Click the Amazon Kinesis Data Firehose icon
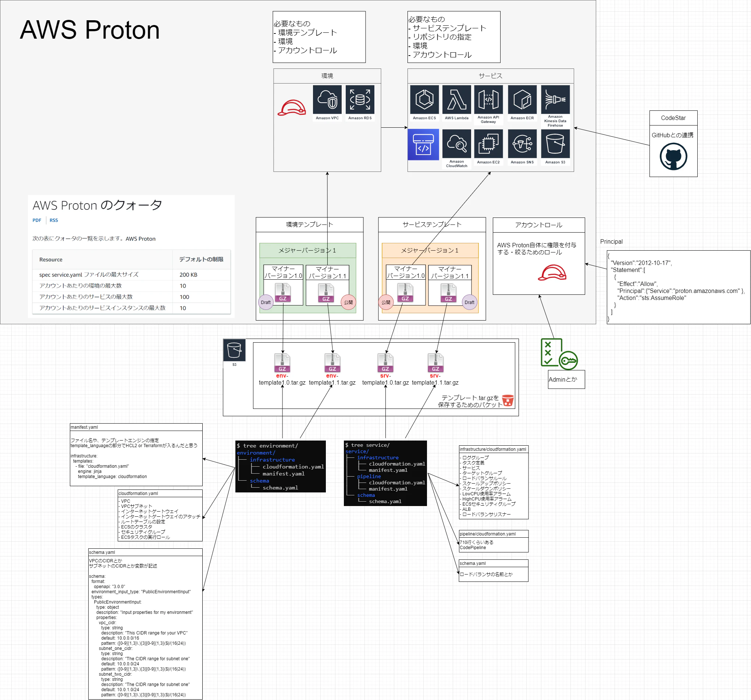 click(x=555, y=100)
